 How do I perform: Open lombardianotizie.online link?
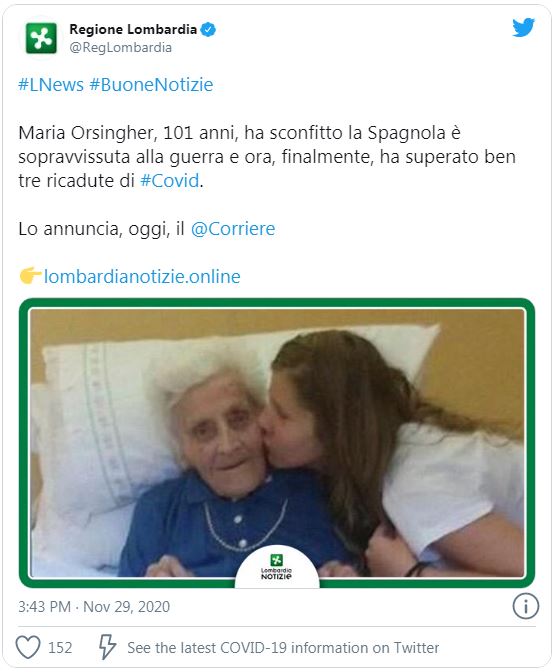(x=142, y=276)
